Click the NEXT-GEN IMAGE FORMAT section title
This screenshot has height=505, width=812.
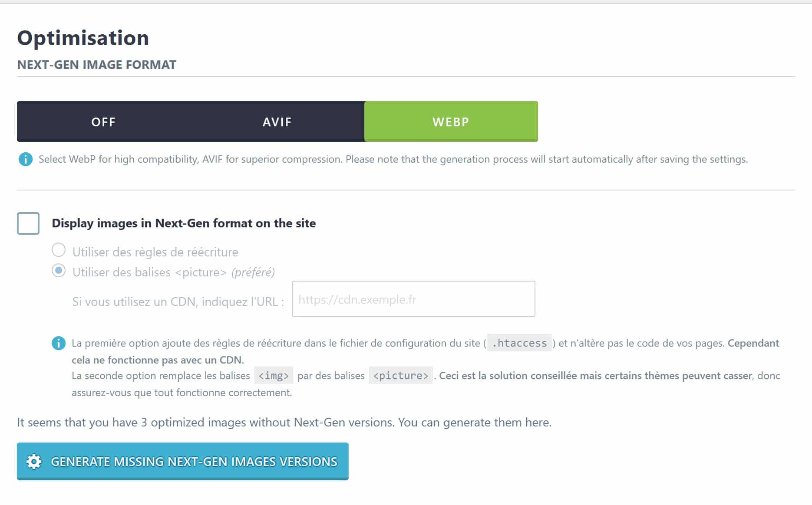96,65
